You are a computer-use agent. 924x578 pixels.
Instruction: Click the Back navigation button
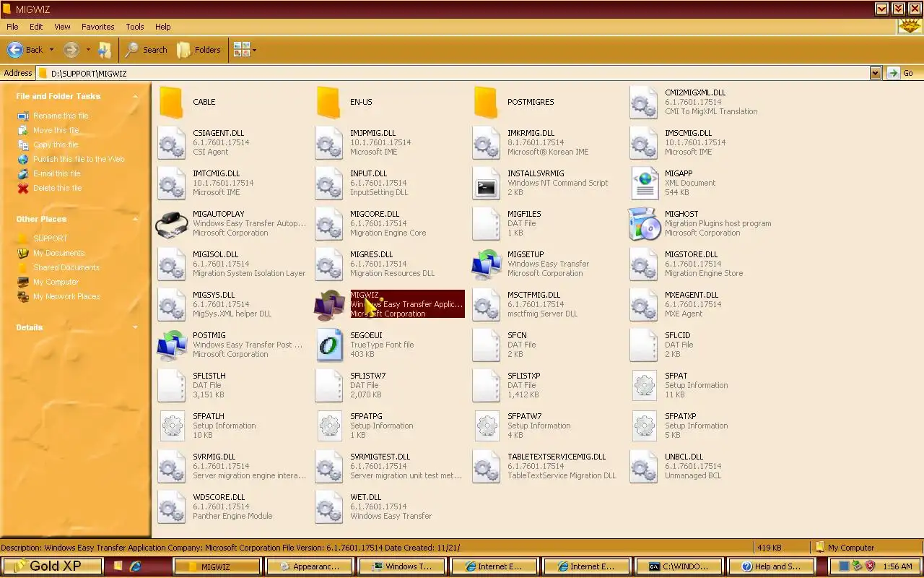click(x=25, y=50)
